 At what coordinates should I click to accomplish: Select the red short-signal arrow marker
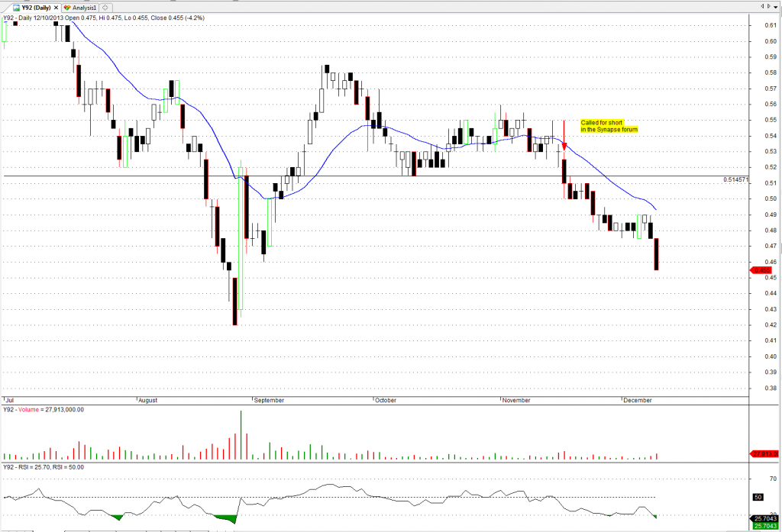tap(564, 145)
